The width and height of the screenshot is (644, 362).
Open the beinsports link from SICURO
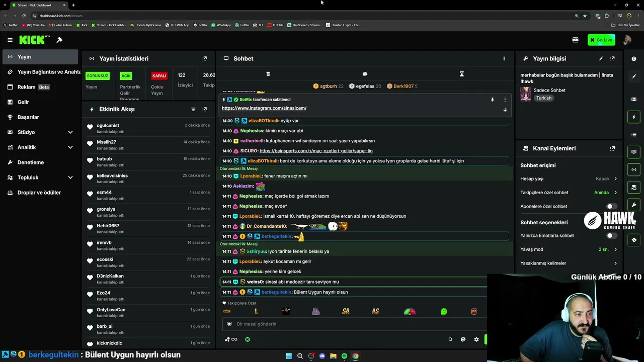(316, 151)
